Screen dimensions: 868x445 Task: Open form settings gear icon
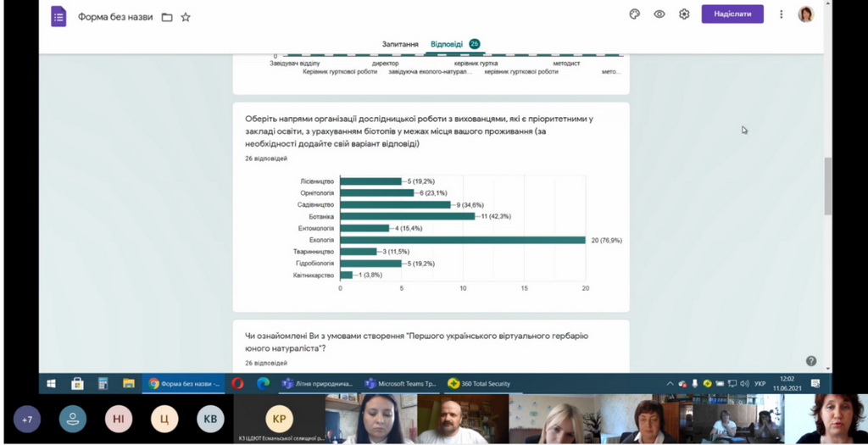(684, 14)
